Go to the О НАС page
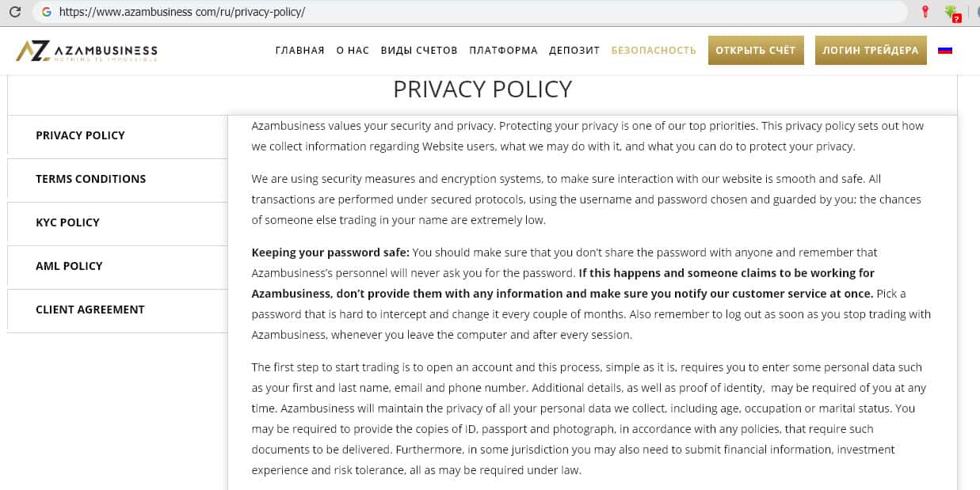Screen dimensions: 980x490 (x=353, y=50)
